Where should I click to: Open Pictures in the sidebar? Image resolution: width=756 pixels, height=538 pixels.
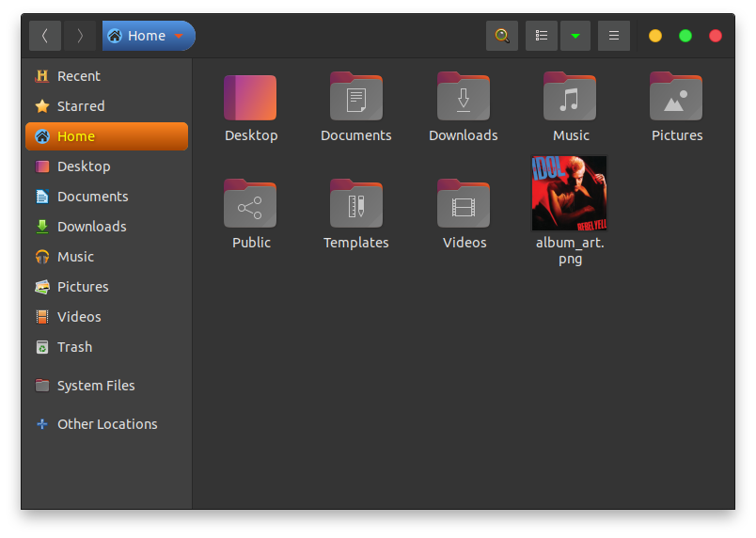[106, 287]
